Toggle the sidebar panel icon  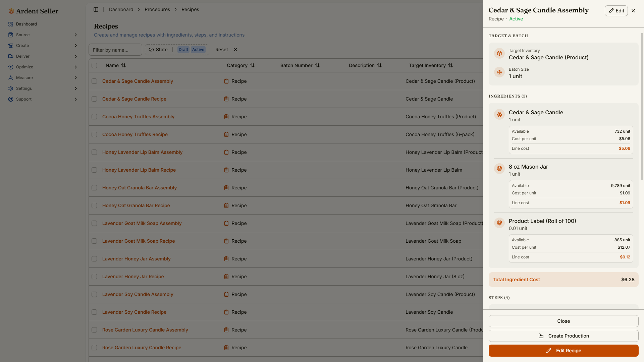tap(96, 9)
